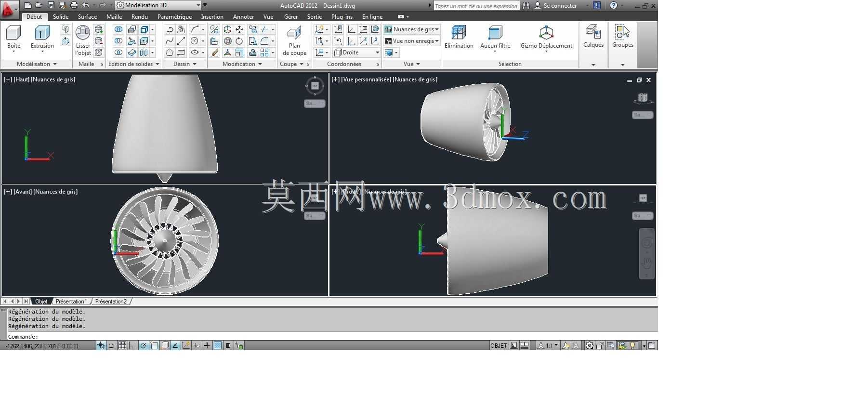The height and width of the screenshot is (394, 868).
Task: Toggle lineweight display in status bar
Action: [x=207, y=345]
